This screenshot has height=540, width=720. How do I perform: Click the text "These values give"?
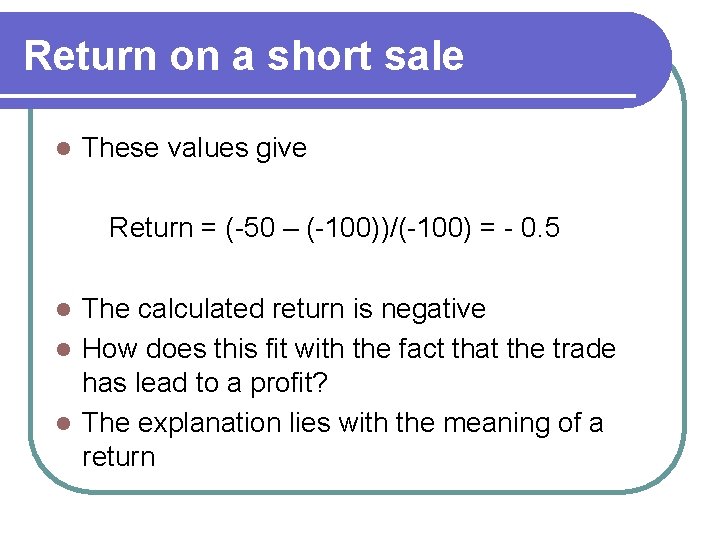click(x=194, y=148)
